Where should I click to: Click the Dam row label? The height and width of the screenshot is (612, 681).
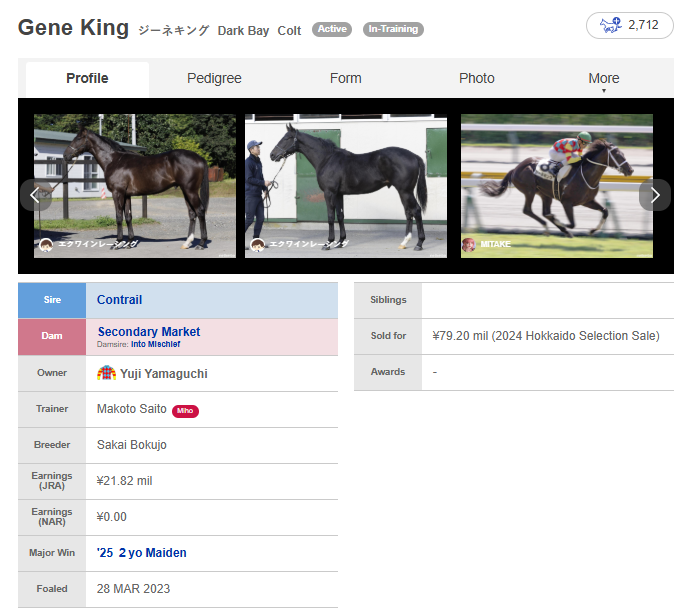point(52,336)
